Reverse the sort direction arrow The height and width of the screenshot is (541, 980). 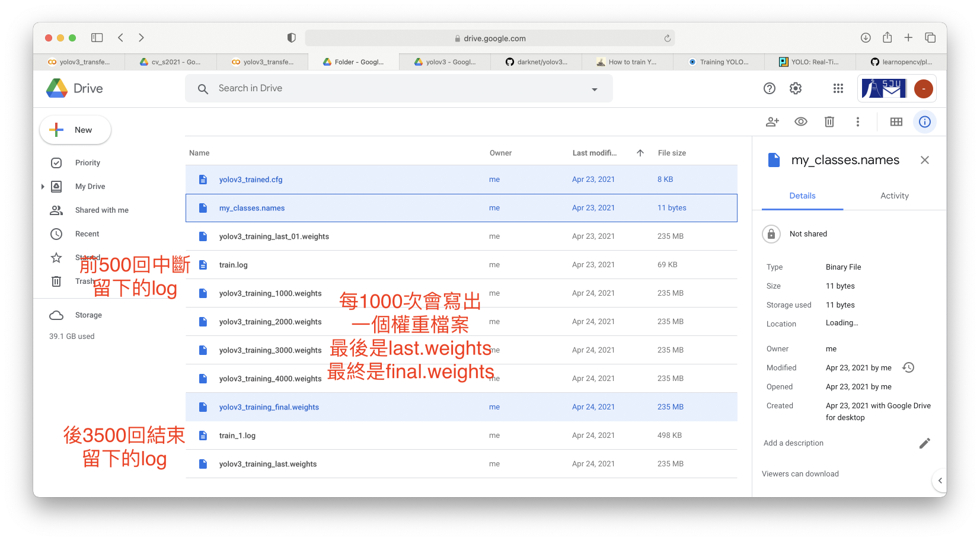coord(640,153)
